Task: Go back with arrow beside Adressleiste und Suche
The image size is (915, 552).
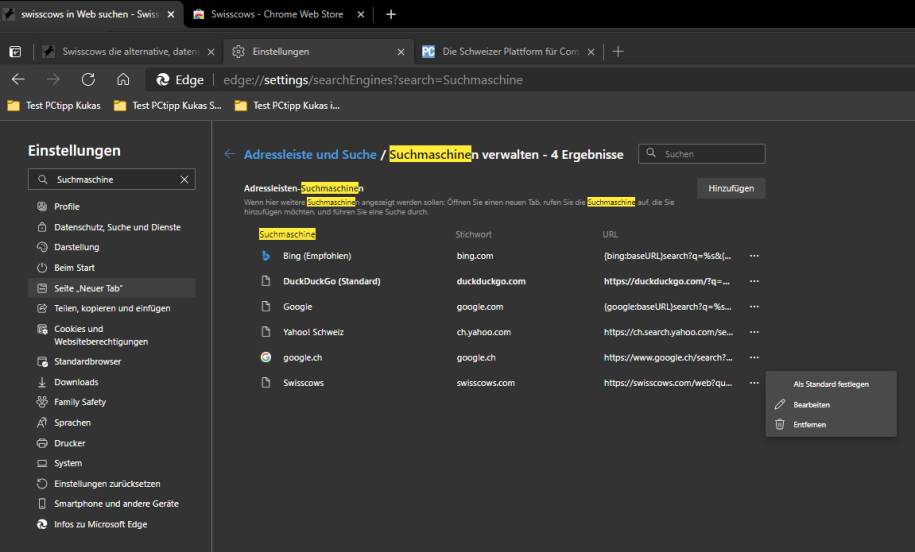Action: (x=229, y=154)
